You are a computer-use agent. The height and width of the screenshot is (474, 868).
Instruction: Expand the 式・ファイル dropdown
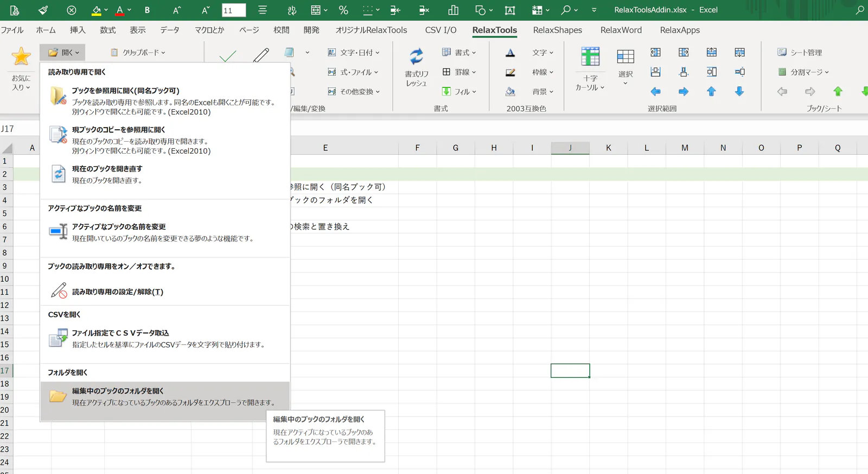pos(353,72)
